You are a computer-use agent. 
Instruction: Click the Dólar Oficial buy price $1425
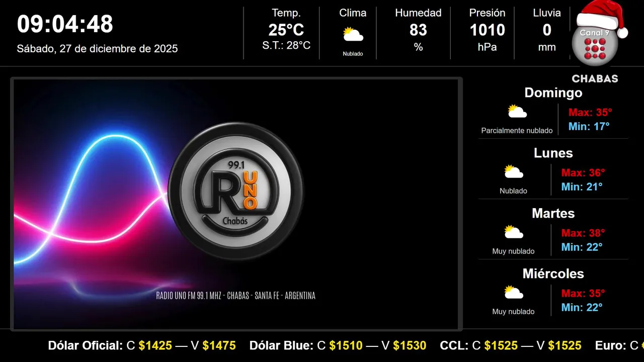pyautogui.click(x=155, y=345)
